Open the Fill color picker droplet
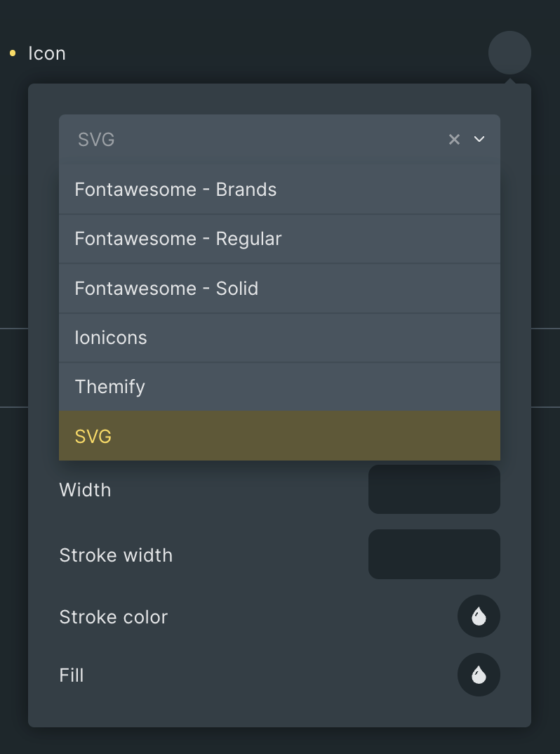The width and height of the screenshot is (560, 754). pyautogui.click(x=479, y=675)
